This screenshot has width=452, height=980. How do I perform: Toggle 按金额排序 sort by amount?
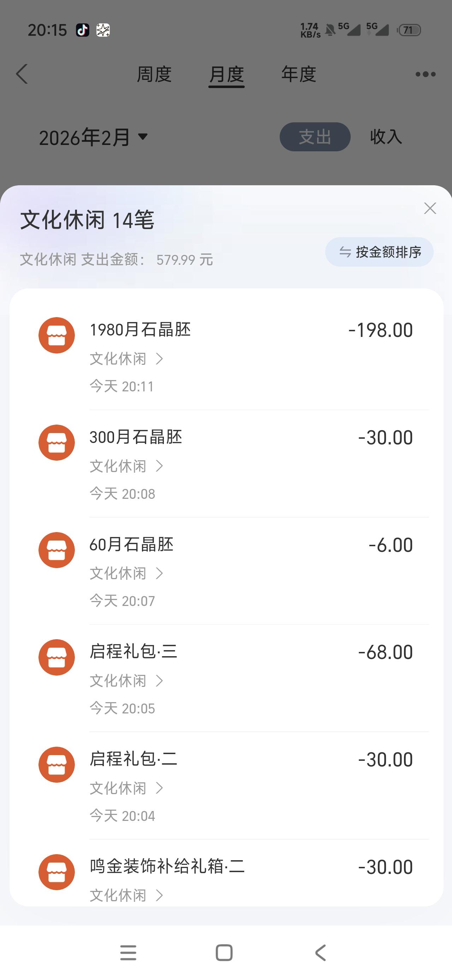(379, 252)
